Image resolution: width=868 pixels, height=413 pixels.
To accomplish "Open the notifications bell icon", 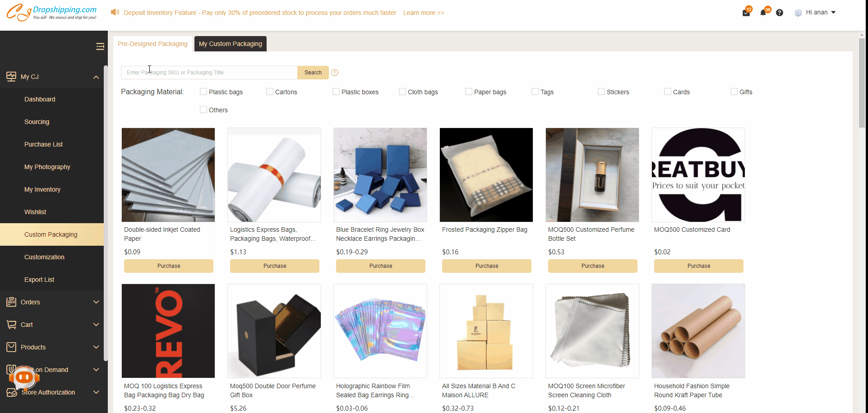I will [763, 13].
